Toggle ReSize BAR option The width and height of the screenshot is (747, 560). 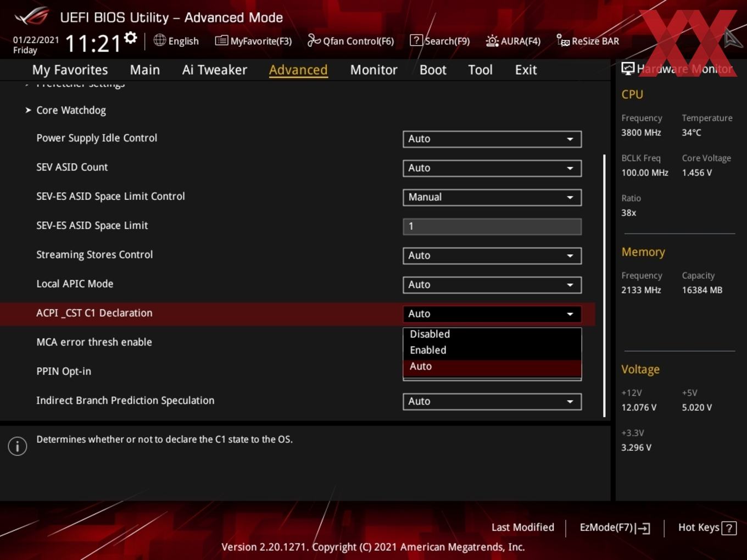[x=588, y=41]
